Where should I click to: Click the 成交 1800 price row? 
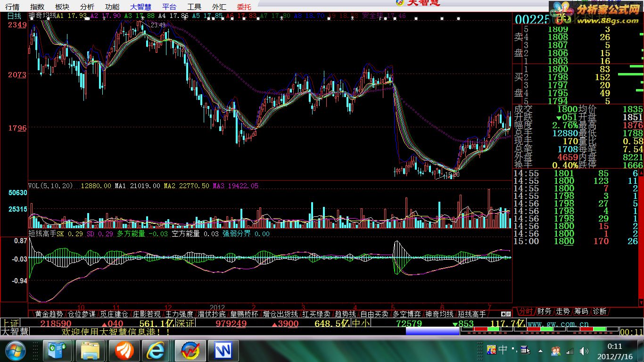545,109
